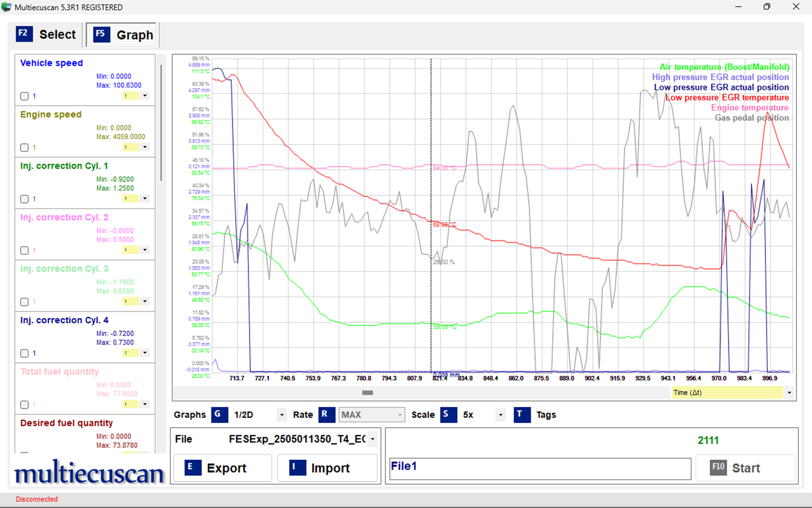
Task: Click the Start button
Action: tap(745, 468)
